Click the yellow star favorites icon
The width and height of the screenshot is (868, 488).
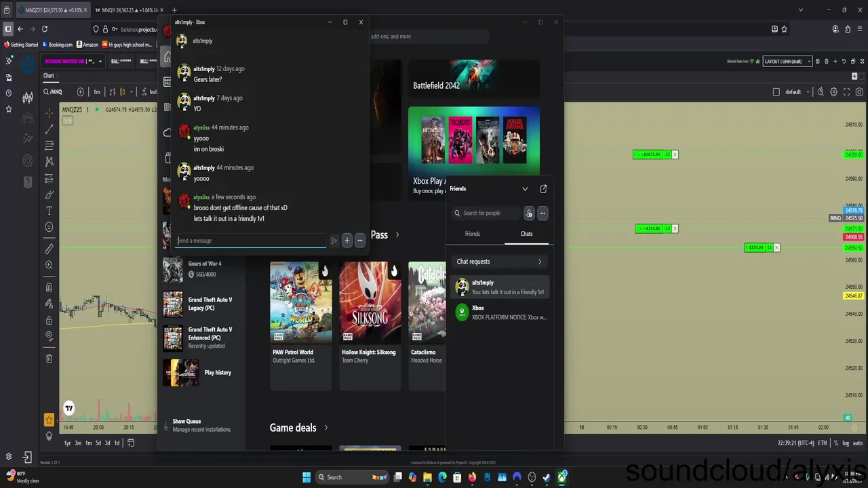(x=49, y=420)
